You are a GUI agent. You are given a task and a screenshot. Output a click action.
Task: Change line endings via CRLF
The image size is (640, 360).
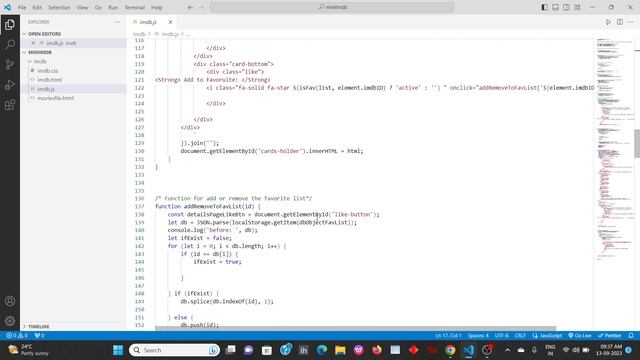click(x=520, y=336)
